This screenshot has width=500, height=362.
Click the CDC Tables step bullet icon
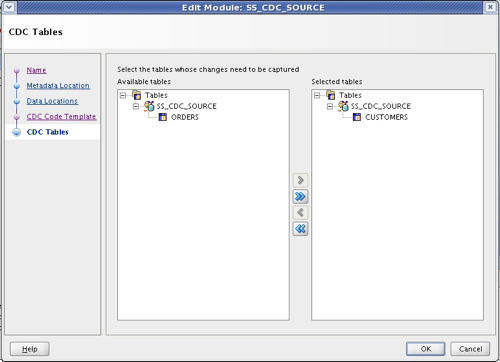17,132
